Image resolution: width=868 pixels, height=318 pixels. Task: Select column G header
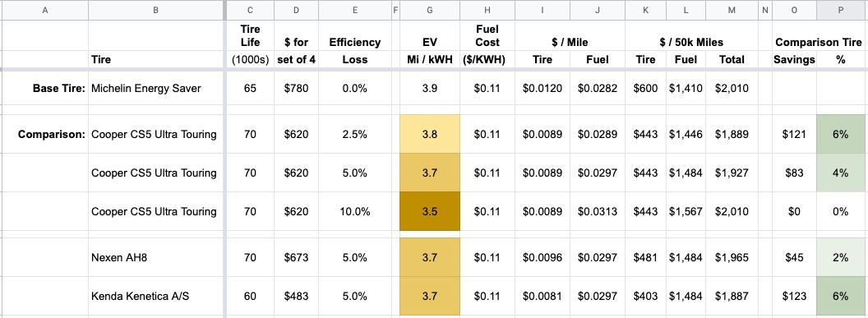[429, 10]
